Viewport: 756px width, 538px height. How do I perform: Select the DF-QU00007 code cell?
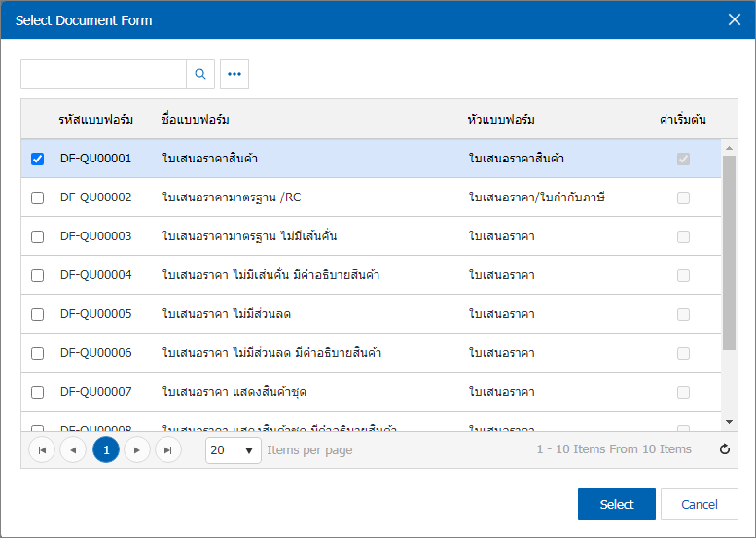coord(96,392)
